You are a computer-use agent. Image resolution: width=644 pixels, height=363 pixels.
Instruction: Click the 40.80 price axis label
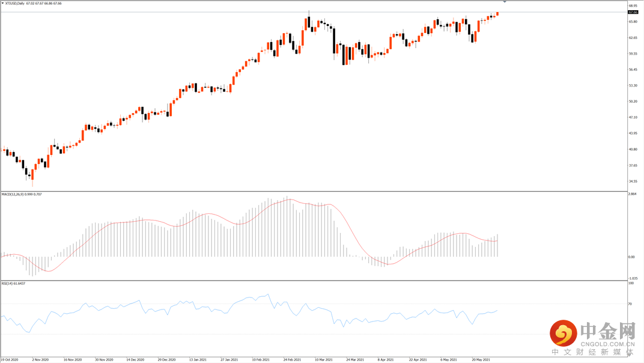click(x=633, y=149)
